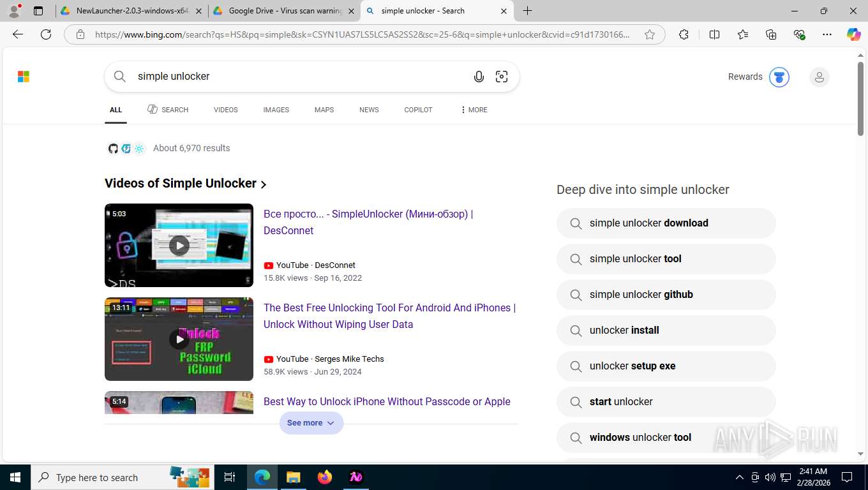Select the MAPS tab
The width and height of the screenshot is (868, 490).
(x=324, y=110)
